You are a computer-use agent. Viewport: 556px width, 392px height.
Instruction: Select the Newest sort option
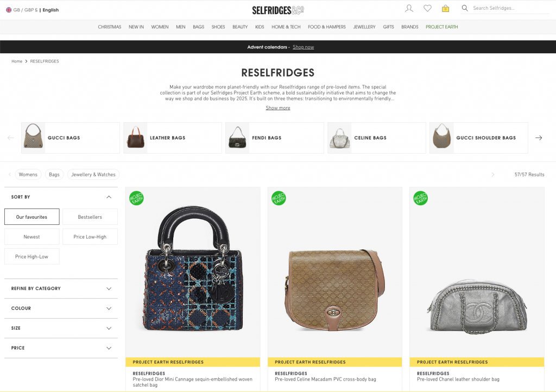point(32,237)
